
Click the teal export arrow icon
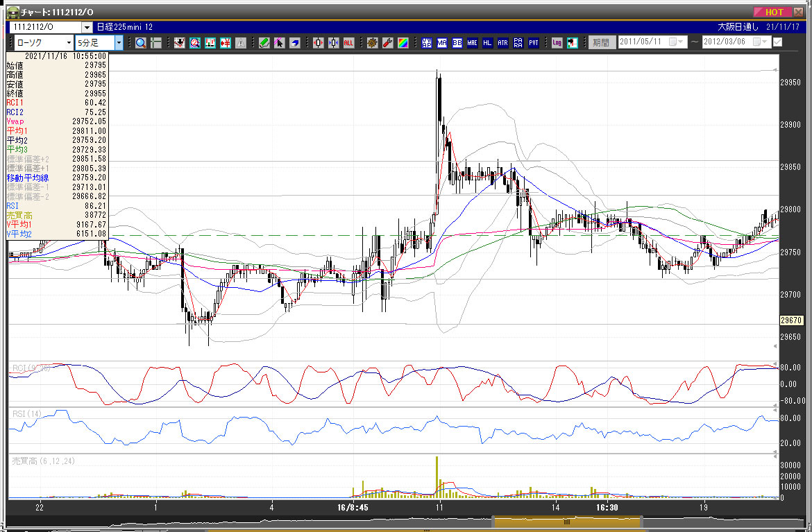[x=573, y=43]
